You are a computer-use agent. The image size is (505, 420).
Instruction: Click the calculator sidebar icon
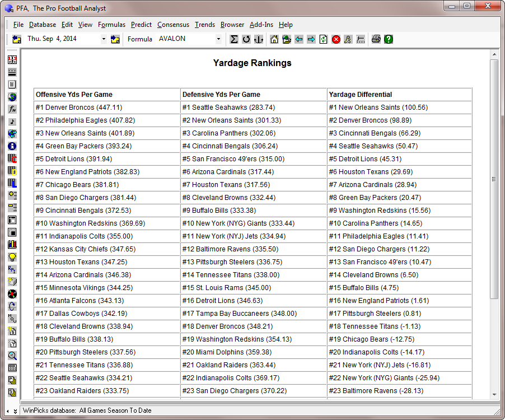pos(12,368)
